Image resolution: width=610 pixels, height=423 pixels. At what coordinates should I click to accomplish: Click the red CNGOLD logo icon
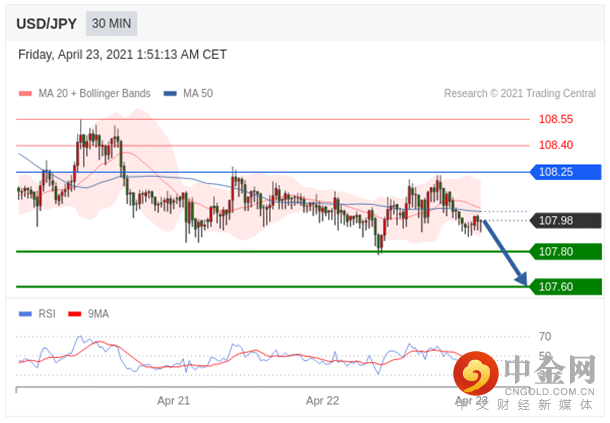click(476, 374)
